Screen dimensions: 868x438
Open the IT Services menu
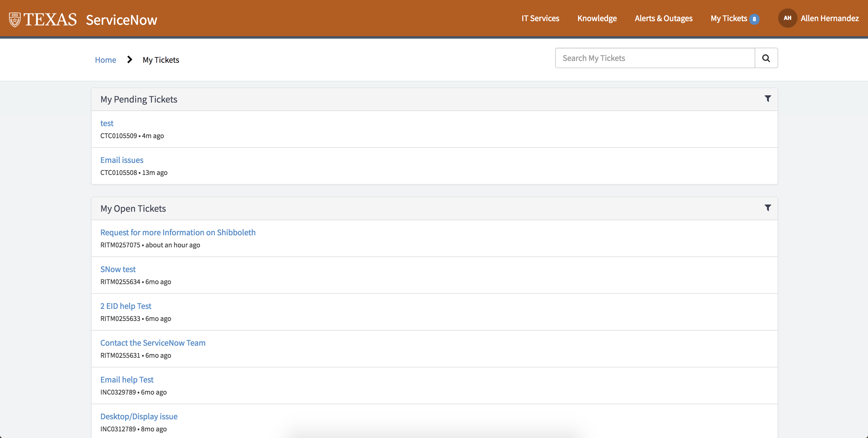pos(539,18)
